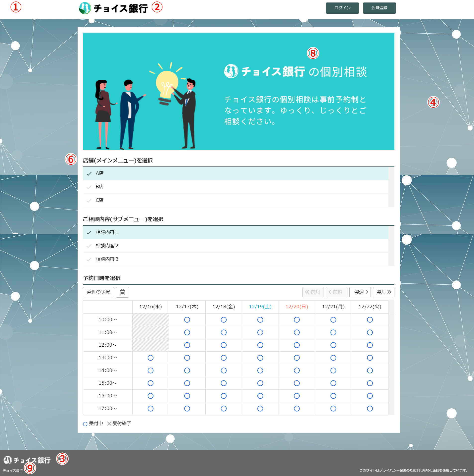Choose store B店 from the list

tap(236, 187)
